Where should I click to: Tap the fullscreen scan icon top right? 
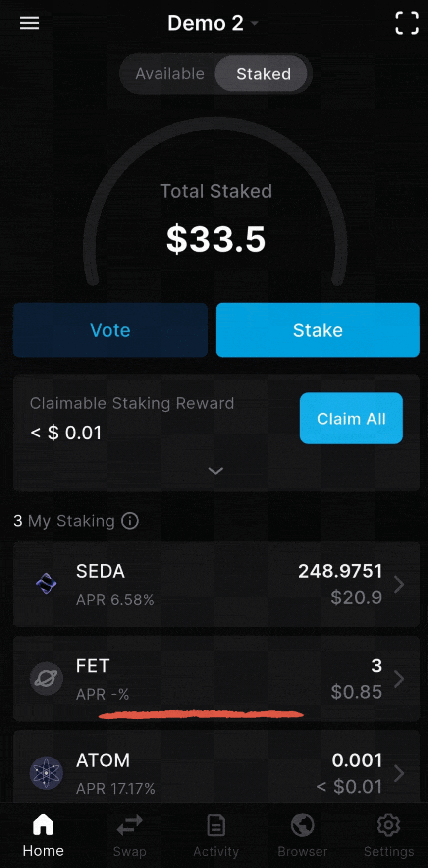(406, 23)
